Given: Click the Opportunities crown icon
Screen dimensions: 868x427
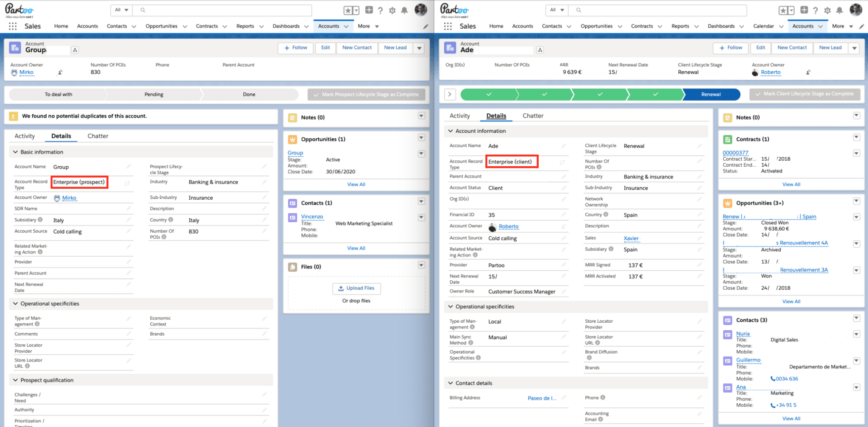Looking at the screenshot, I should [x=293, y=139].
